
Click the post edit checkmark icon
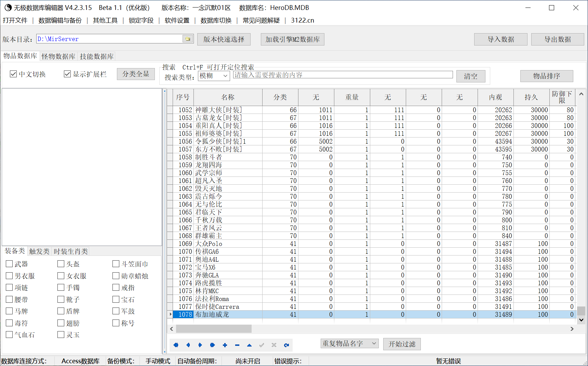(x=262, y=345)
